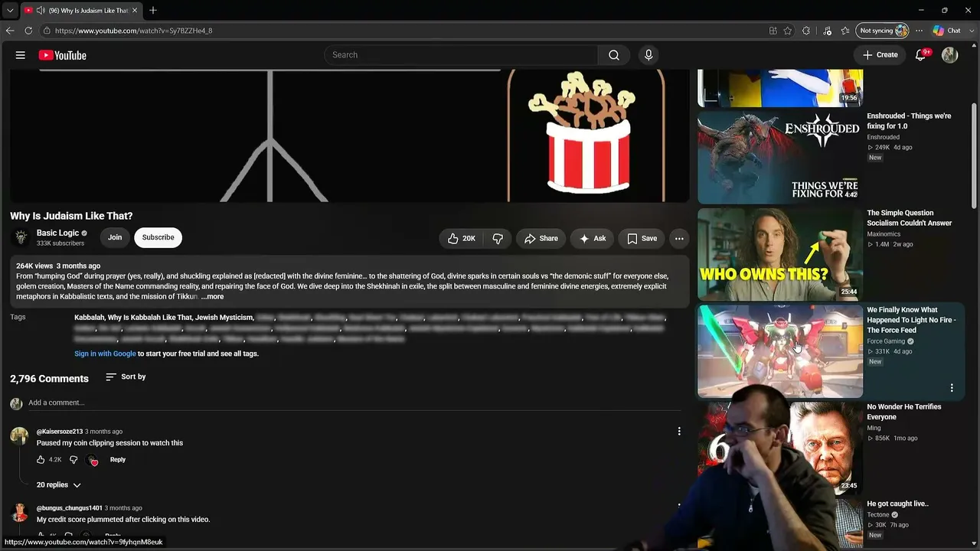The height and width of the screenshot is (551, 980).
Task: Click the search magnifier button
Action: pos(614,55)
